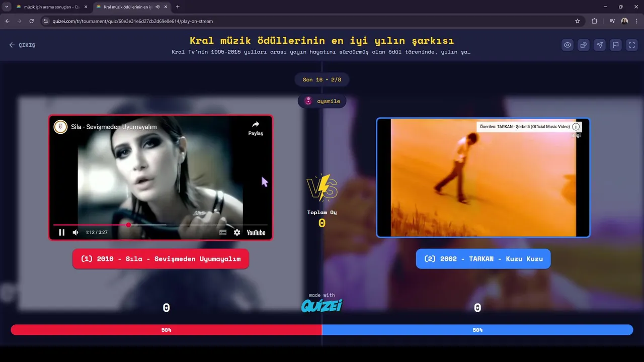Click the dice random pick icon
The height and width of the screenshot is (362, 644).
click(584, 45)
